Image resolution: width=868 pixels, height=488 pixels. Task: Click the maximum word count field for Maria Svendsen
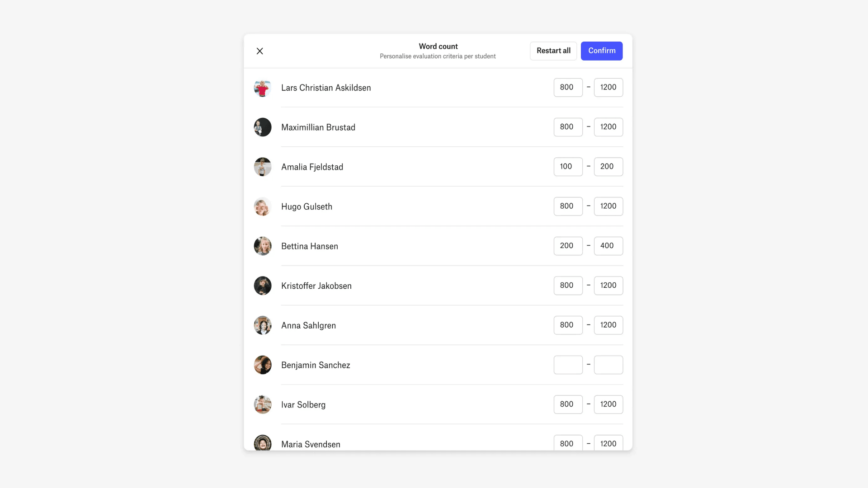608,443
